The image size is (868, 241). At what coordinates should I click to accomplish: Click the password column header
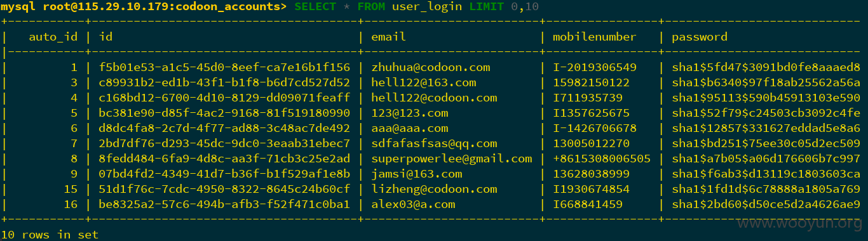699,37
